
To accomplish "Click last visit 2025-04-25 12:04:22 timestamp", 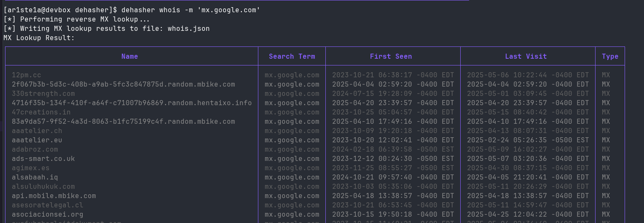I will [x=528, y=215].
